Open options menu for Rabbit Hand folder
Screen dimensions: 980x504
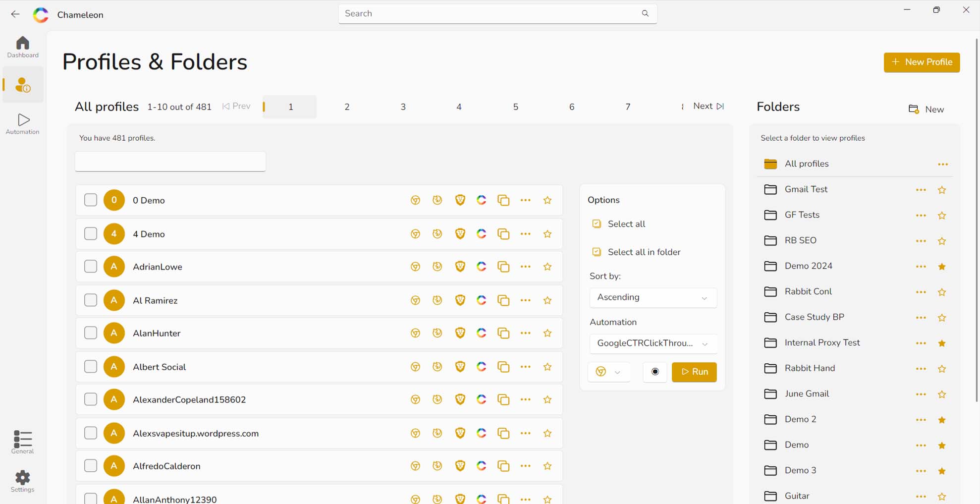tap(921, 369)
